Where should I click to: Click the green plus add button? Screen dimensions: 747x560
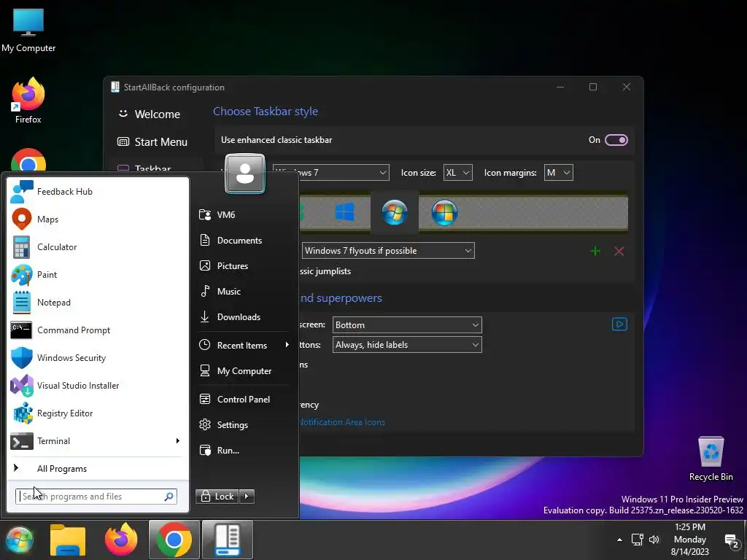pos(595,251)
